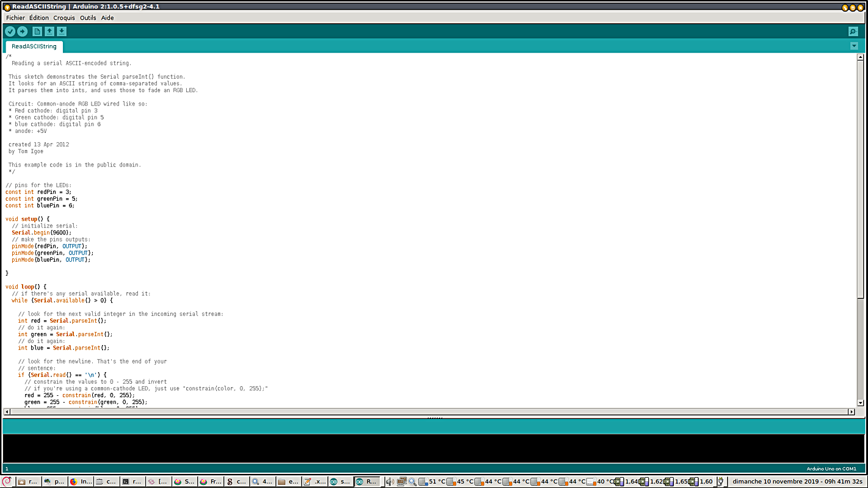
Task: Switch to the terminal taskbar window
Action: 132,481
